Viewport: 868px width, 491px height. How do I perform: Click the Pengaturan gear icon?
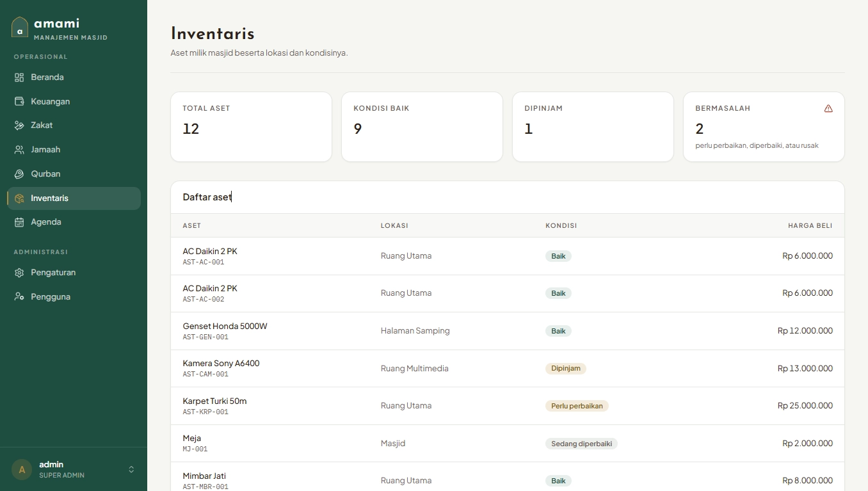point(19,273)
